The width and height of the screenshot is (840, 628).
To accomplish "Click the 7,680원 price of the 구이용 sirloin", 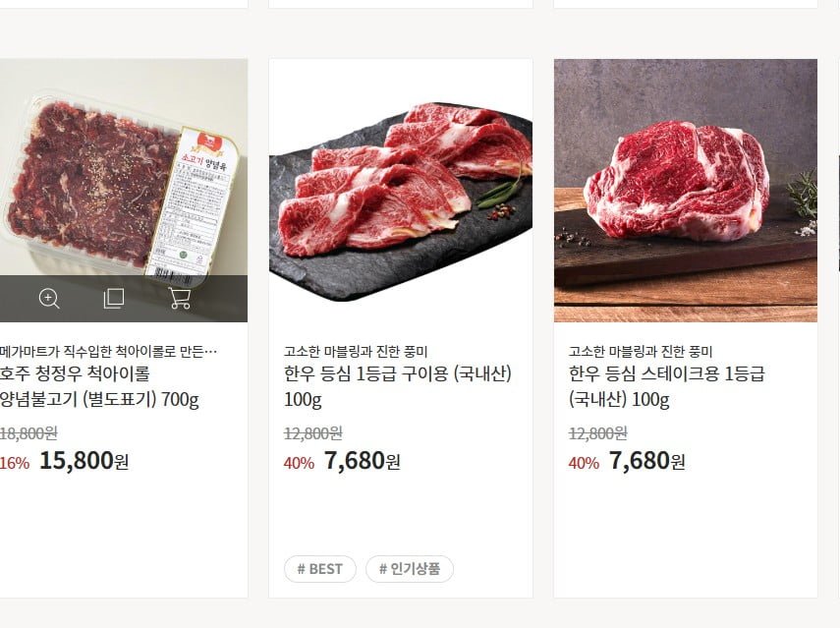I will tap(362, 461).
